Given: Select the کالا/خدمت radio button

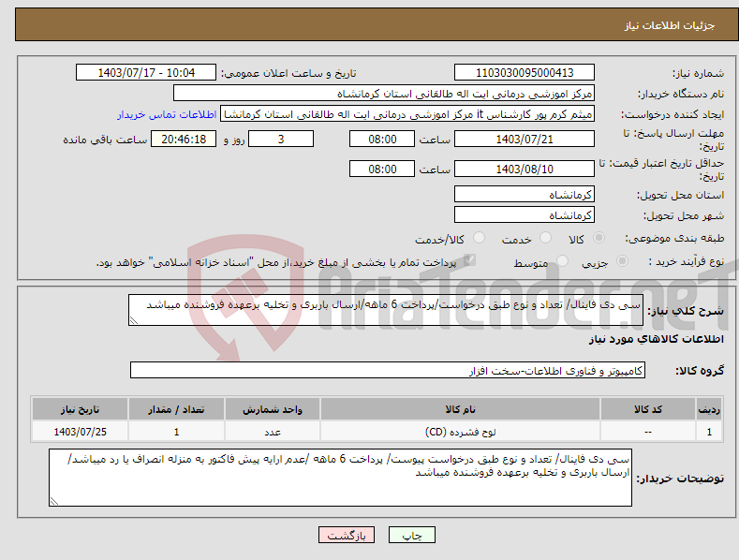Looking at the screenshot, I should [479, 238].
